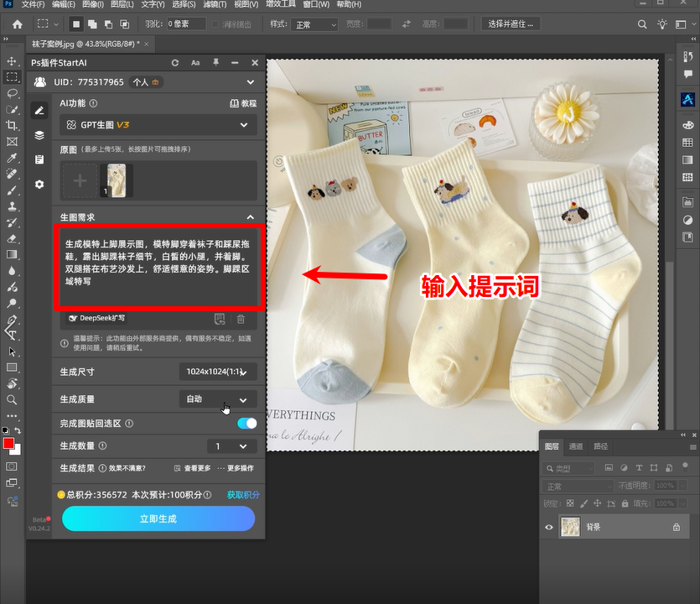Click the add image plus box
This screenshot has width=700, height=604.
pyautogui.click(x=80, y=181)
